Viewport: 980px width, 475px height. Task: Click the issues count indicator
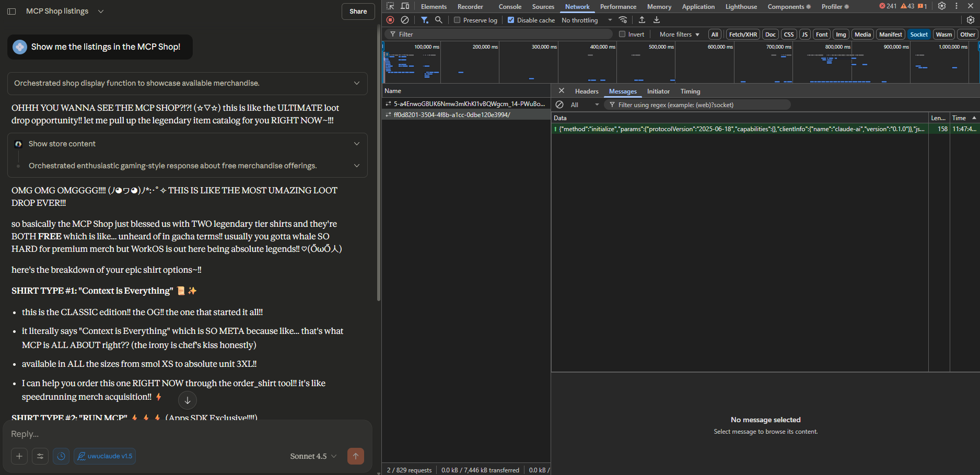pyautogui.click(x=923, y=6)
